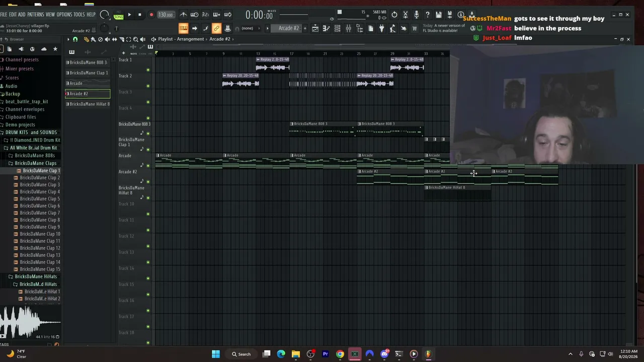This screenshot has height=362, width=644.
Task: Click the save project floppy icon
Action: (x=439, y=15)
